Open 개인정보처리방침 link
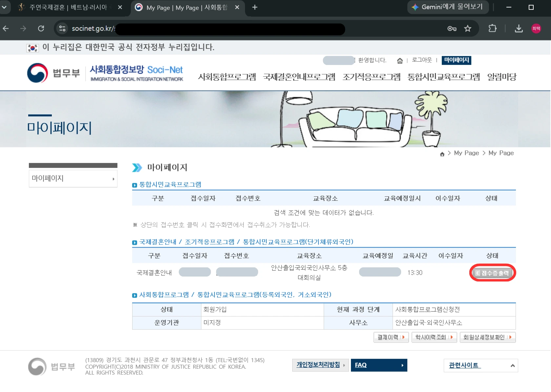Image resolution: width=551 pixels, height=392 pixels. click(320, 365)
